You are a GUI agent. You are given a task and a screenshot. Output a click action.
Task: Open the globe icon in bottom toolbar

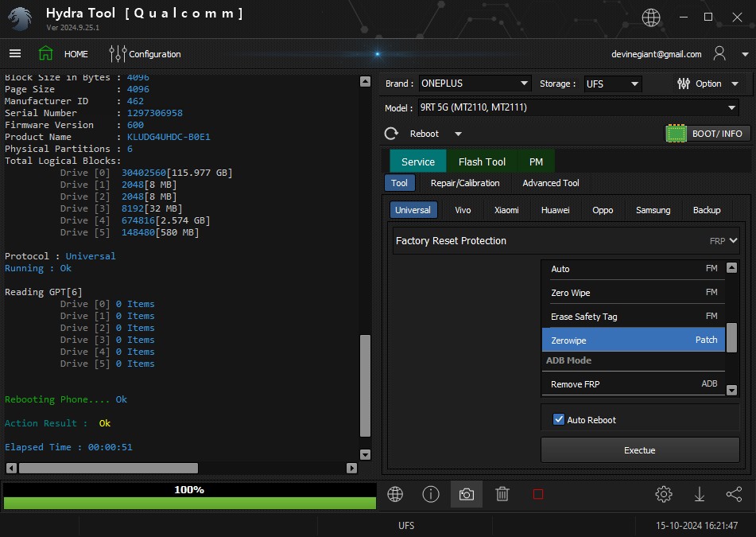[x=395, y=494]
